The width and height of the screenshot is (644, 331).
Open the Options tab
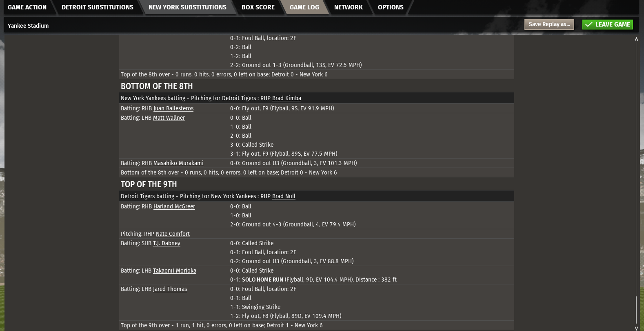coord(391,7)
